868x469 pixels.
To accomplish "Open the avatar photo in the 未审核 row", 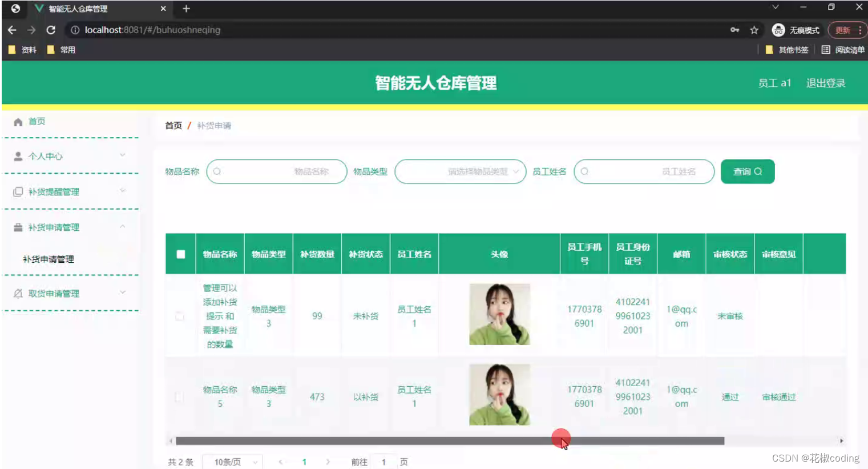I will 500,314.
